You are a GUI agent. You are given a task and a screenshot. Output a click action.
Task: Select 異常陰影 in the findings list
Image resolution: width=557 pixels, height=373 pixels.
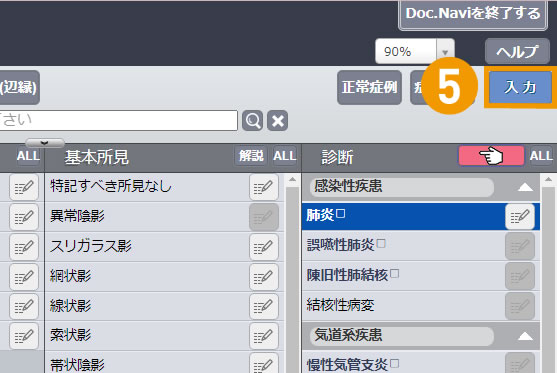(x=77, y=216)
